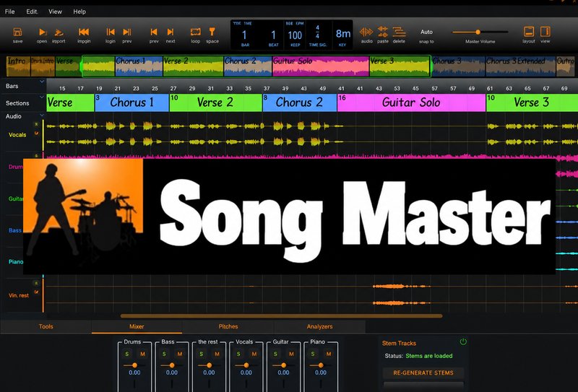Mute the Guitar mixer channel
The height and width of the screenshot is (392, 578).
292,354
